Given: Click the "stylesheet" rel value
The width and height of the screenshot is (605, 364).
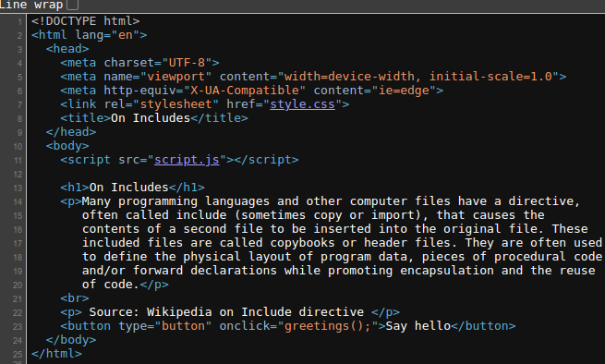Looking at the screenshot, I should [175, 104].
